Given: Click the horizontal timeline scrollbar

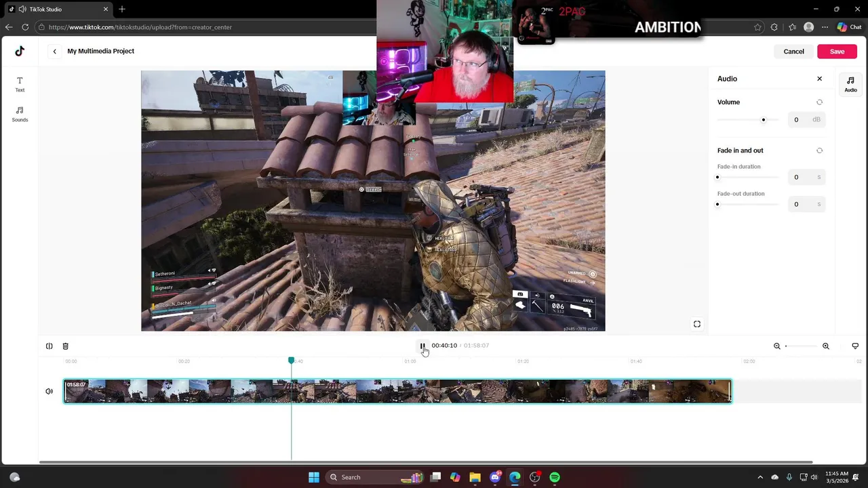Looking at the screenshot, I should 426,462.
